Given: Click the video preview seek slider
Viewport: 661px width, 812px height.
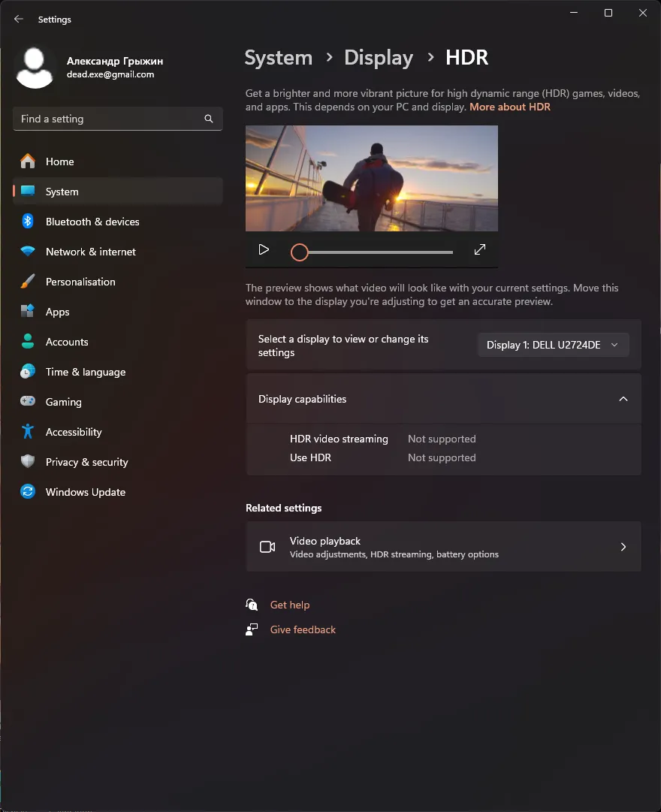Looking at the screenshot, I should tap(376, 252).
